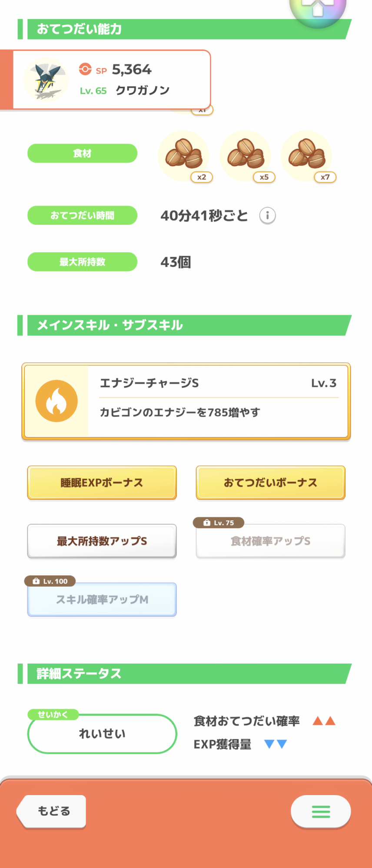Screen dimensions: 372x868
Task: Tap the れいせい nature box
Action: [102, 733]
